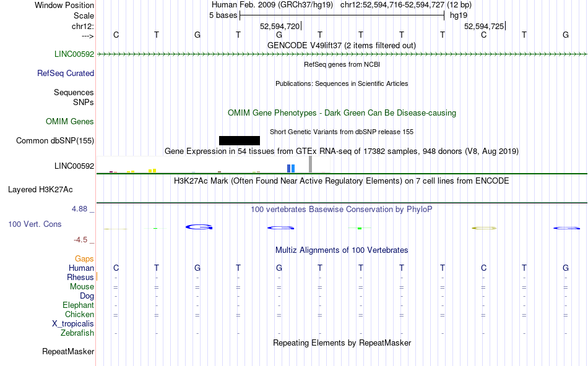Screen dimensions: 588x366
Task: Click Short Genetic Variants from dbSNP title
Action: pos(342,132)
